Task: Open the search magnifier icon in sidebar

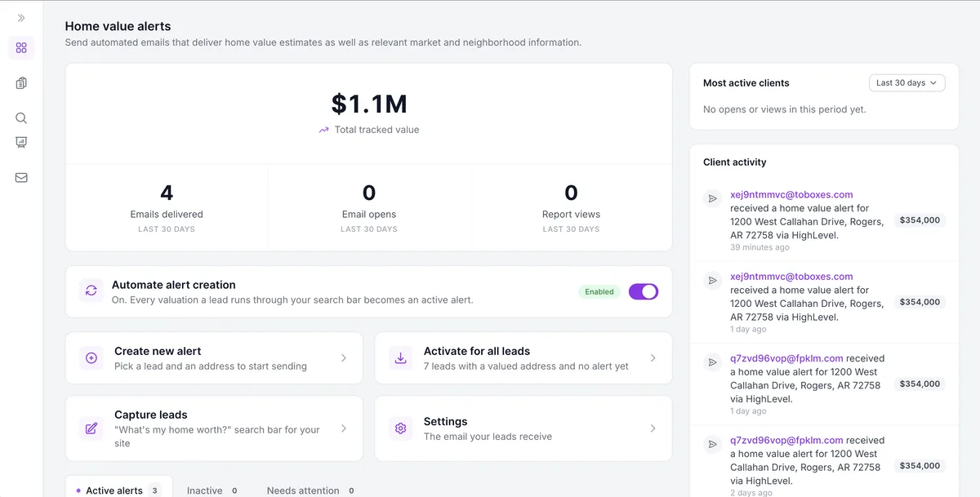Action: (21, 118)
